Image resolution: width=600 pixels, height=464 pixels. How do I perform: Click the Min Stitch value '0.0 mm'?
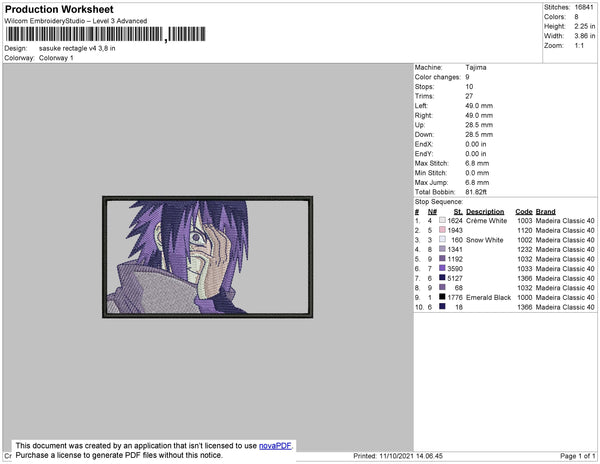click(x=477, y=173)
